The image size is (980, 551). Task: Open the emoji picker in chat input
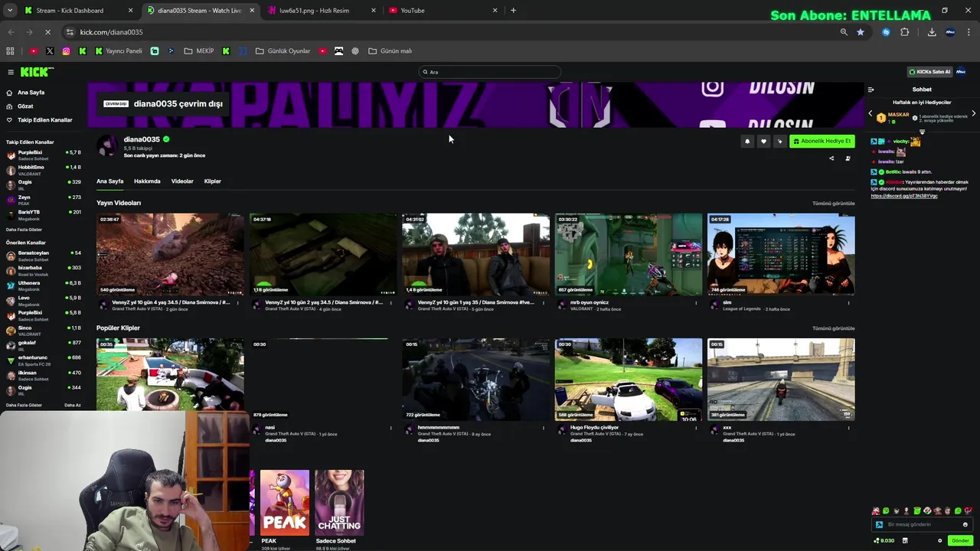pyautogui.click(x=965, y=524)
